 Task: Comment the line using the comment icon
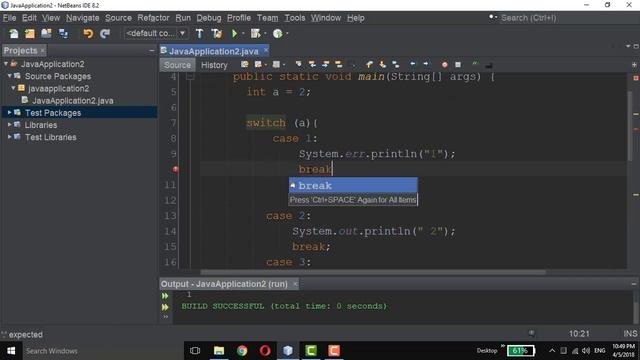[475, 64]
